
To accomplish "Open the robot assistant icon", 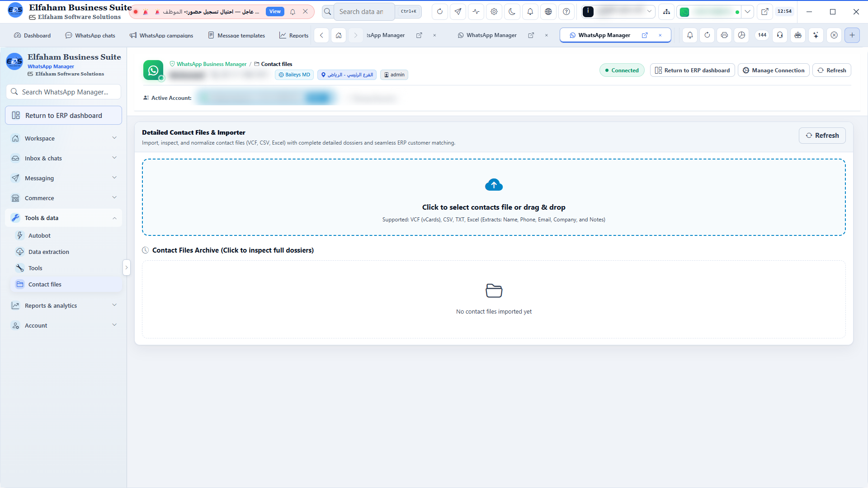I will pos(798,35).
